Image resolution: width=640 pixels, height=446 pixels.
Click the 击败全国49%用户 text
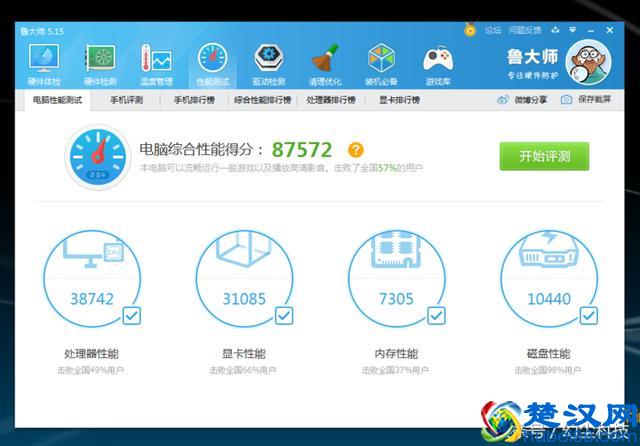click(91, 370)
